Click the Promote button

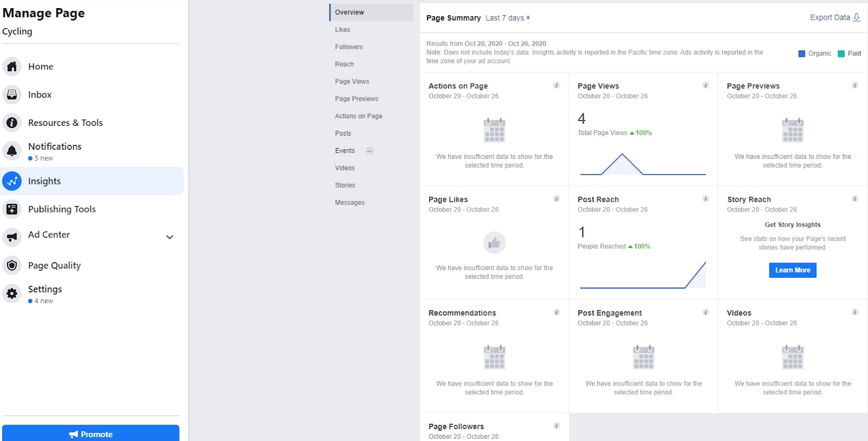point(91,434)
